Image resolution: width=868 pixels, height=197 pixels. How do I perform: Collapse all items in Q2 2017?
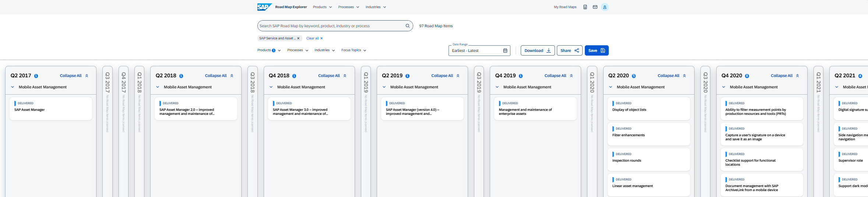[x=74, y=75]
